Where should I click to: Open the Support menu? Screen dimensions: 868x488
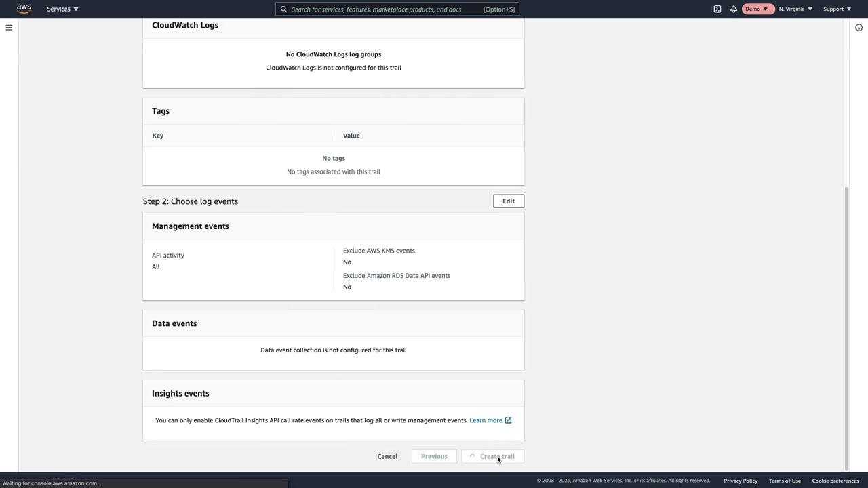click(x=837, y=9)
